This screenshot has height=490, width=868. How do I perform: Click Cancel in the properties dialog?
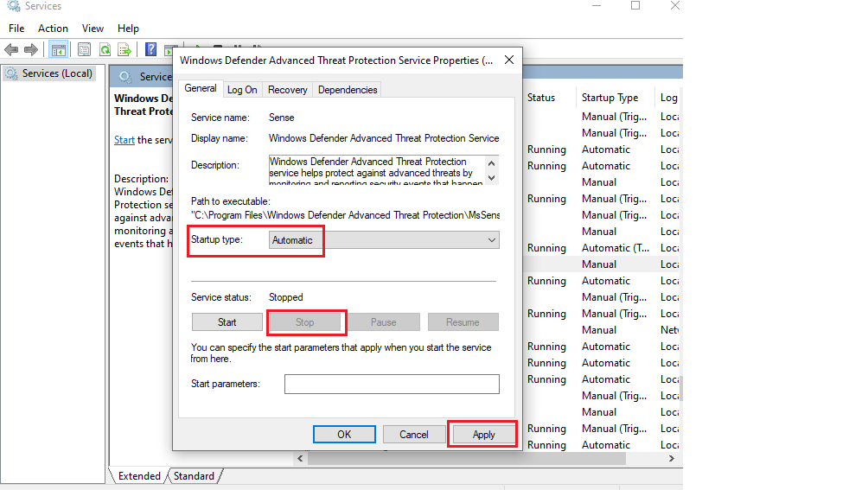point(414,435)
